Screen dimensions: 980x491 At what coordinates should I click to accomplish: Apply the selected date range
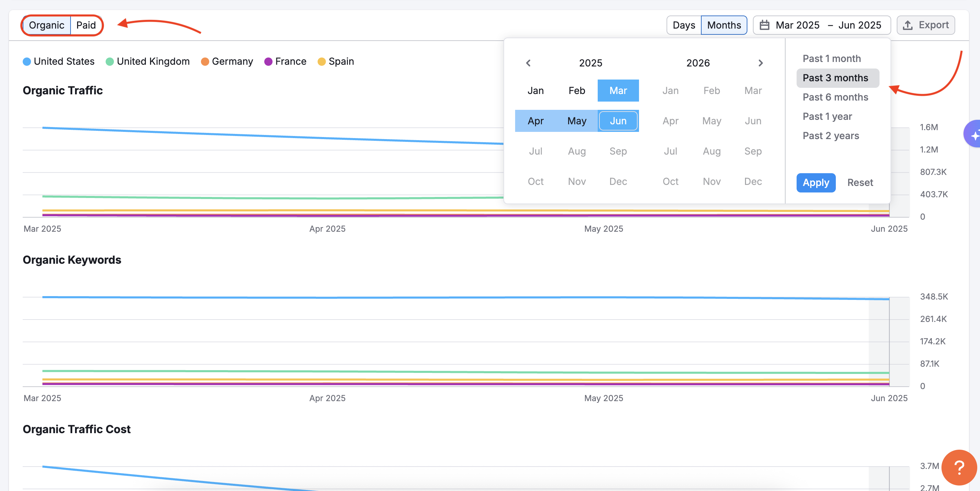[x=816, y=183]
